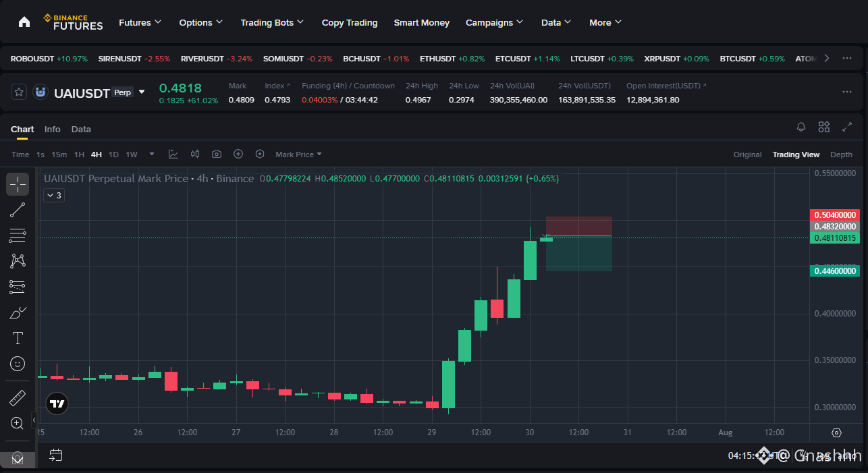Viewport: 868px width, 473px height.
Task: Expand the collapsed indicators legend showing 3
Action: point(53,196)
